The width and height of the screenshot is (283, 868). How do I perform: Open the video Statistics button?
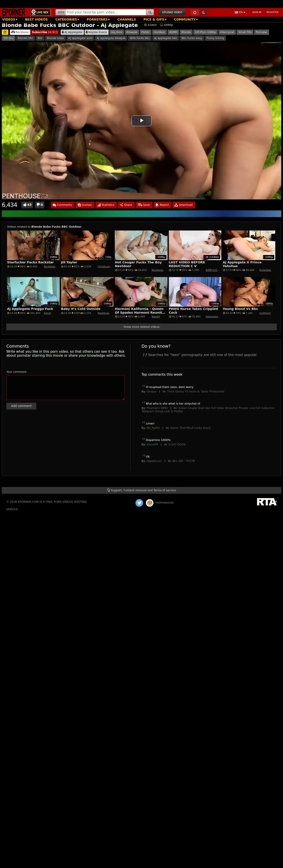point(106,205)
